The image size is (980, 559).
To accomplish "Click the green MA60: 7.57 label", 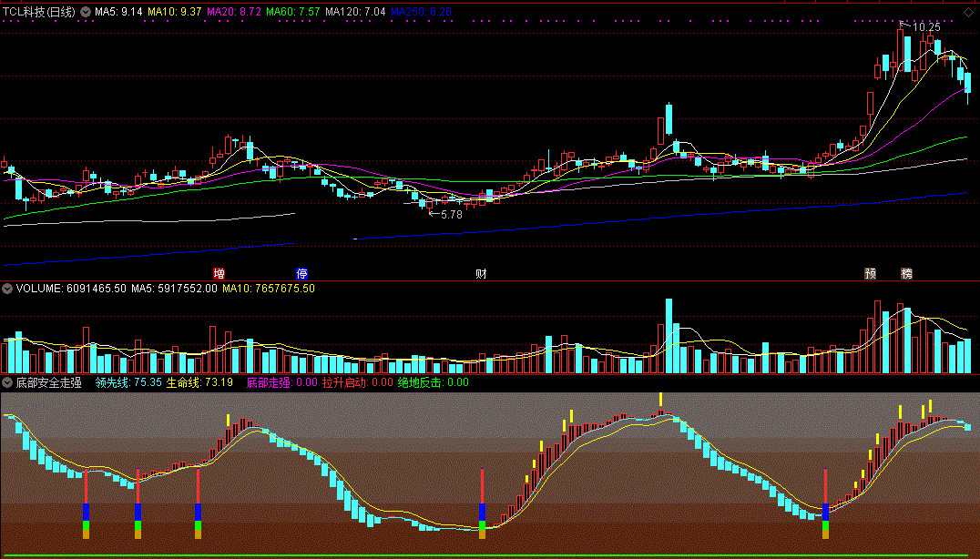I will tap(293, 12).
